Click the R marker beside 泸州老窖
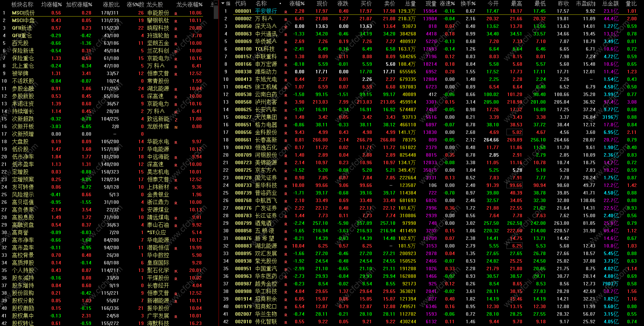 point(286,103)
